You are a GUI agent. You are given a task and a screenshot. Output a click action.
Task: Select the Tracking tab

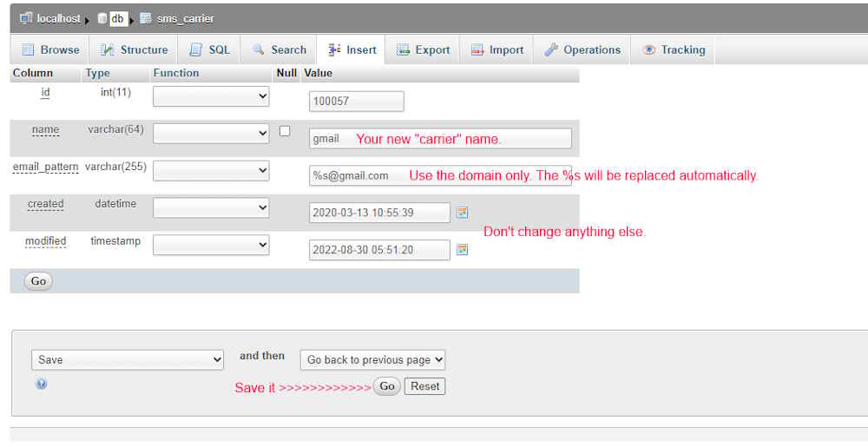674,49
